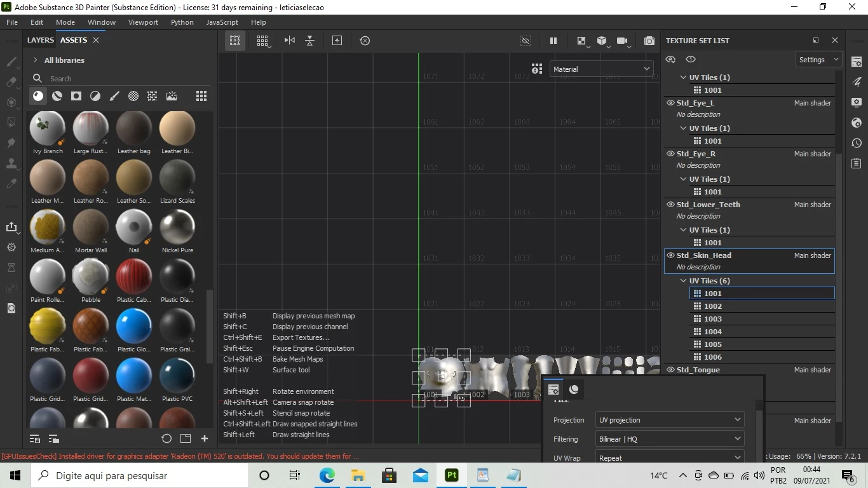868x488 pixels.
Task: Open the Mode menu
Action: click(65, 22)
